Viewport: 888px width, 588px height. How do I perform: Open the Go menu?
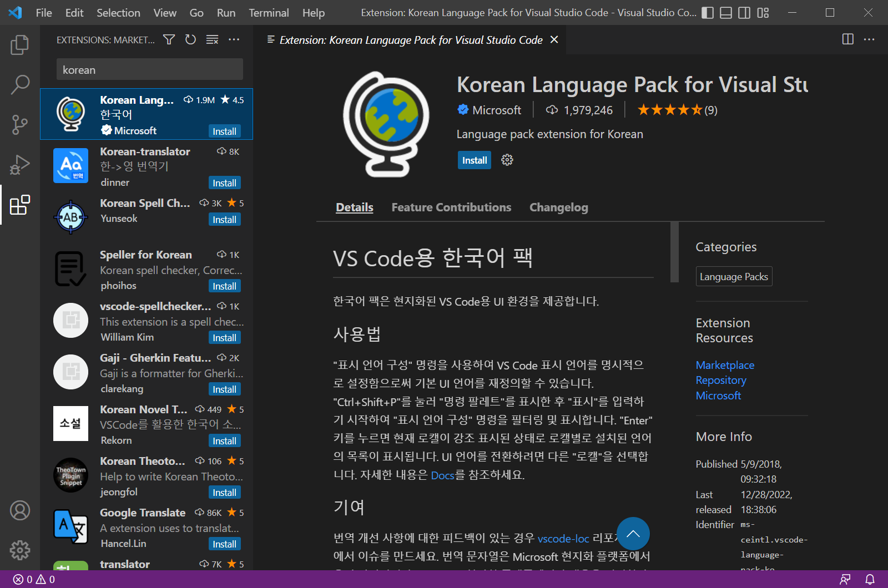coord(196,13)
